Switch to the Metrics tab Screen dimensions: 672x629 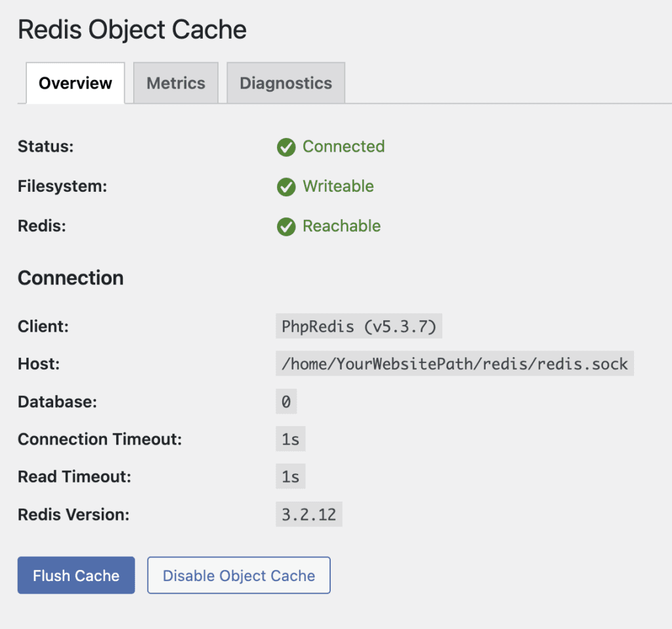175,83
